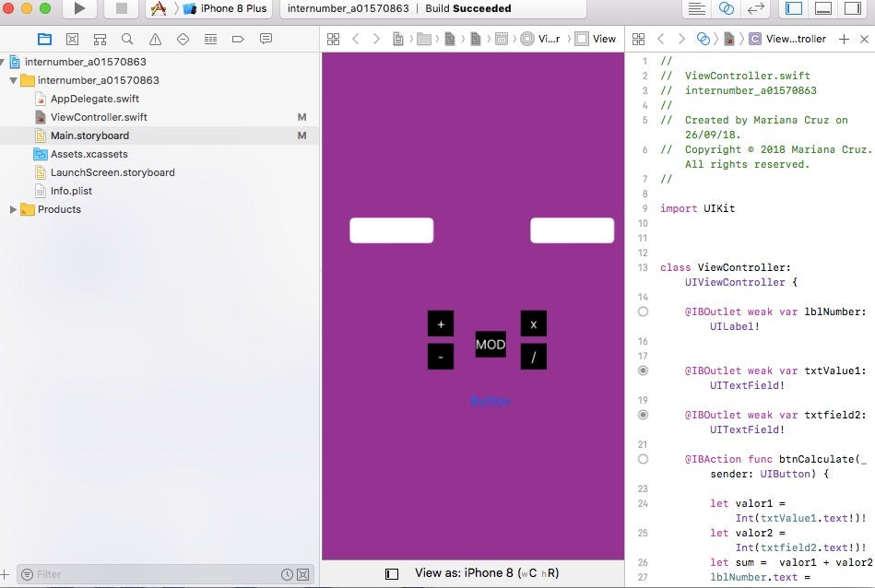The height and width of the screenshot is (588, 875).
Task: Toggle the document outline panel
Action: (392, 574)
